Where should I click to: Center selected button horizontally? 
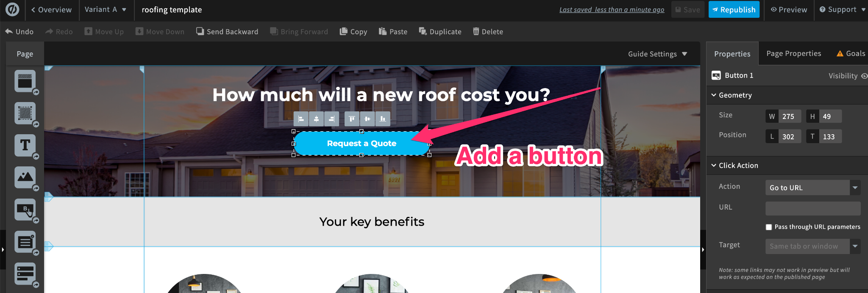(316, 119)
